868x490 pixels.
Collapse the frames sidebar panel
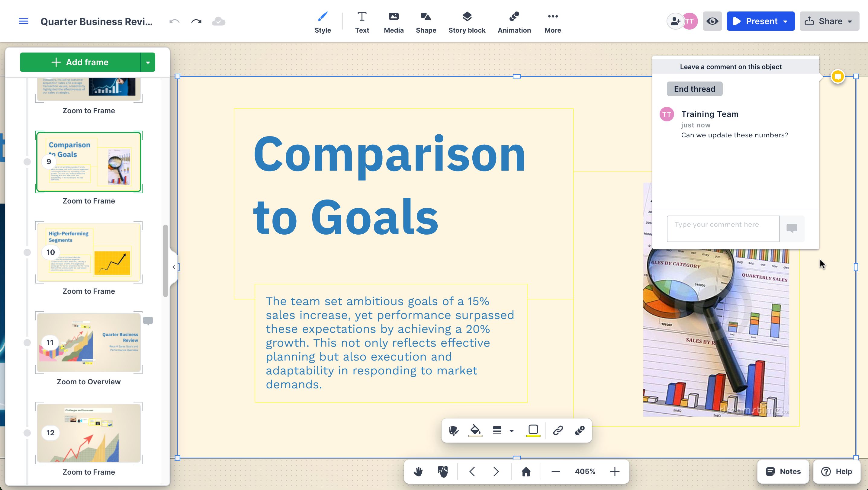pyautogui.click(x=174, y=267)
